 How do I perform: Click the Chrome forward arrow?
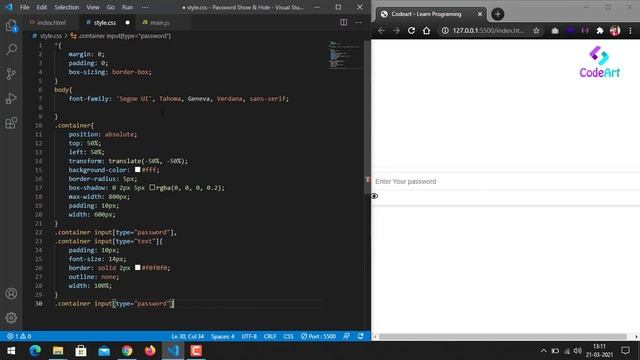(x=396, y=31)
